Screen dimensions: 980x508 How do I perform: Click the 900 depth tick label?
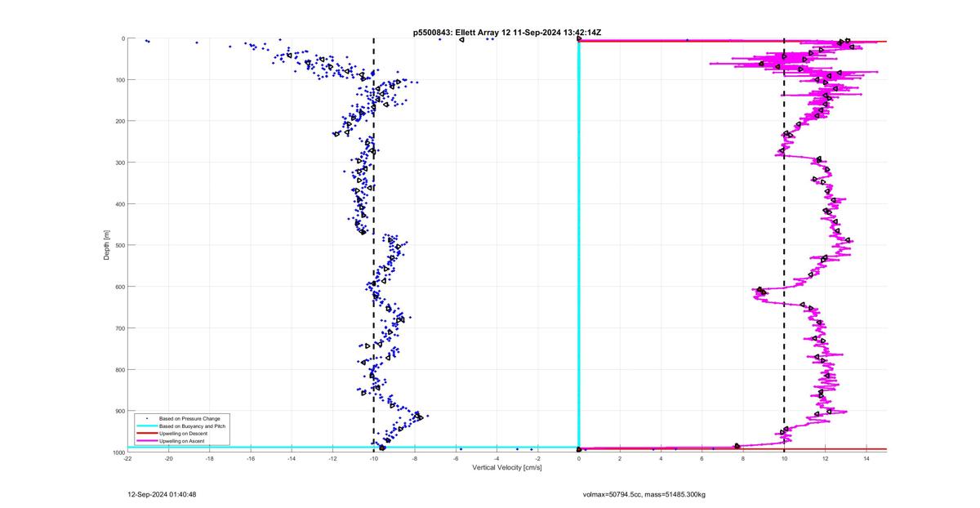coord(118,411)
